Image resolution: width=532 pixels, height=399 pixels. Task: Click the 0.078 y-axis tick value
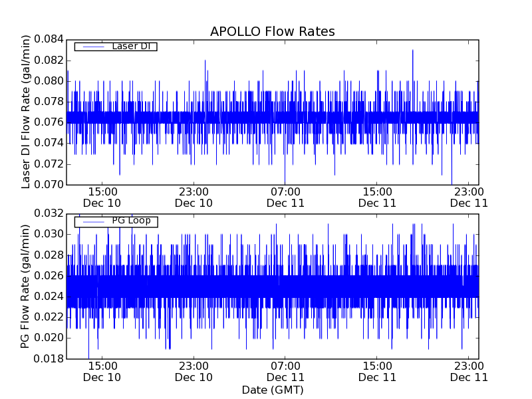49,102
